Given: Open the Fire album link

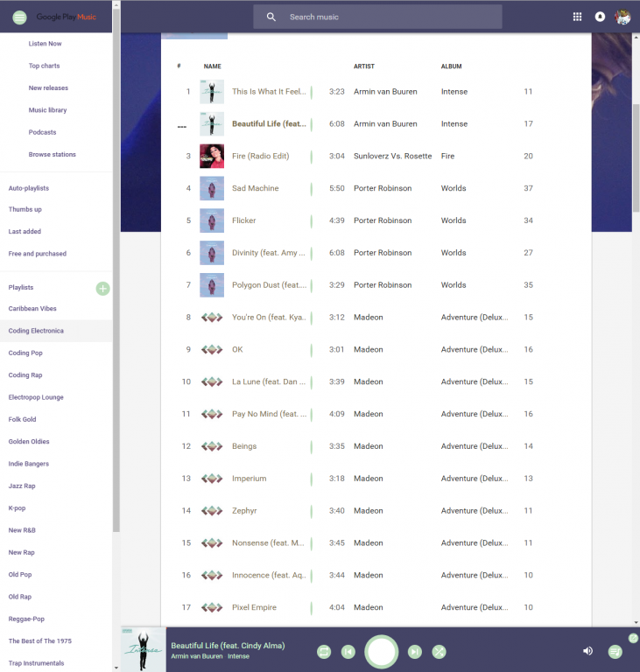Looking at the screenshot, I should coord(447,156).
